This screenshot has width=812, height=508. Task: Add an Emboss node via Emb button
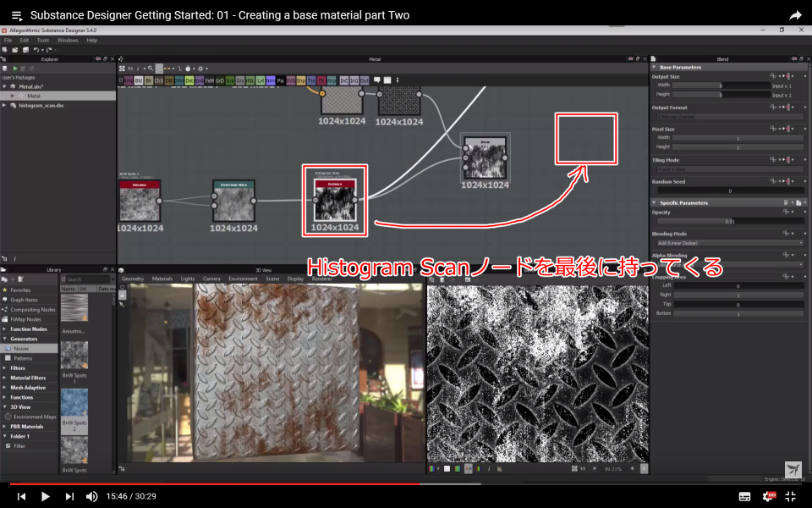(200, 81)
